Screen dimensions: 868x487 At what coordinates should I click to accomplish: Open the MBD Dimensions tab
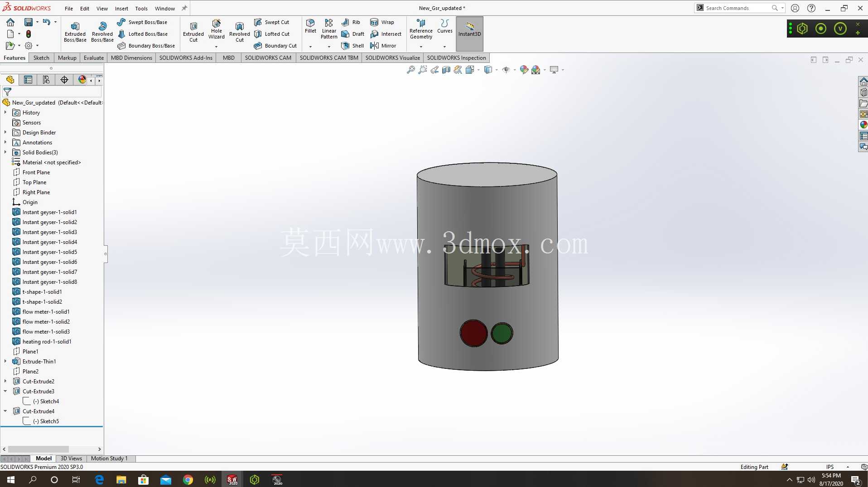click(x=131, y=57)
